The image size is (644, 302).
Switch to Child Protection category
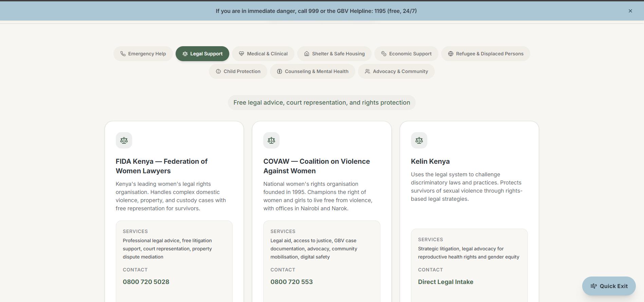(238, 71)
